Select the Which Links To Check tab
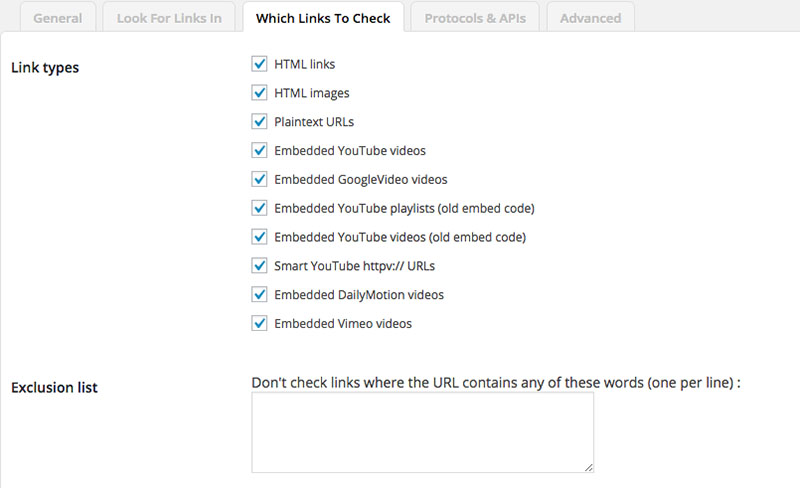 (323, 18)
